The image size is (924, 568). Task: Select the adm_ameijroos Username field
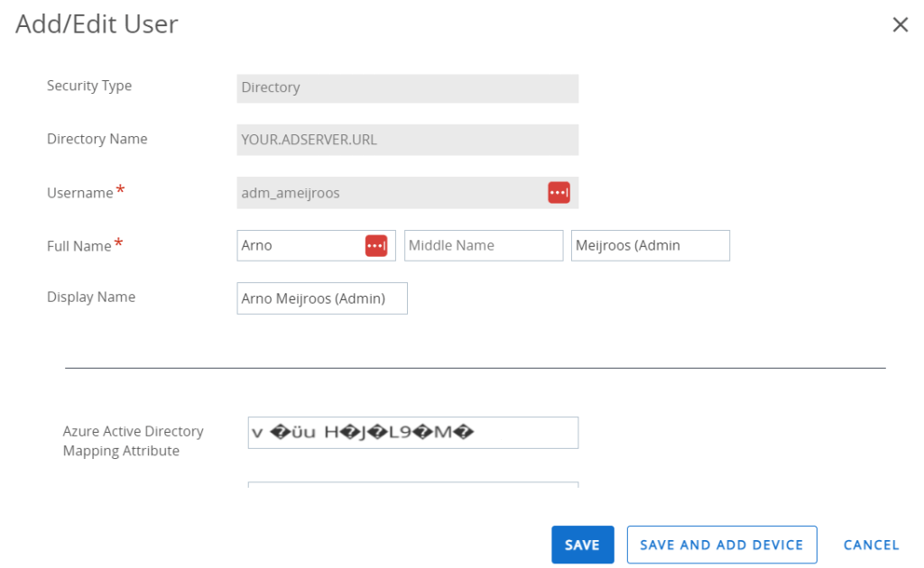coord(388,193)
